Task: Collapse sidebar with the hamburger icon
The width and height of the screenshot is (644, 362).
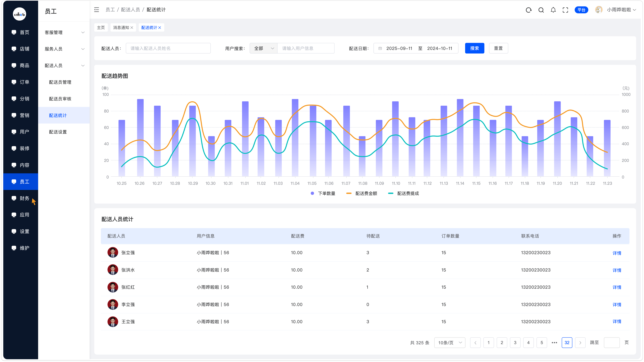Action: click(x=96, y=10)
